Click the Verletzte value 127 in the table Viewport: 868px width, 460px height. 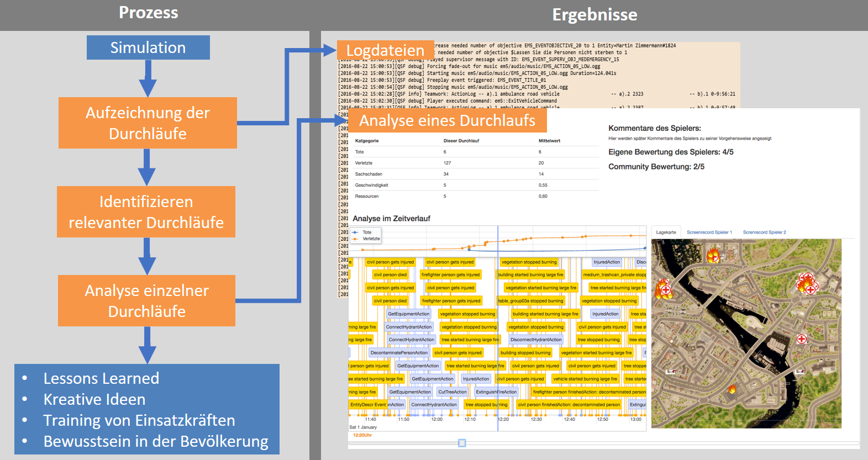tap(447, 163)
